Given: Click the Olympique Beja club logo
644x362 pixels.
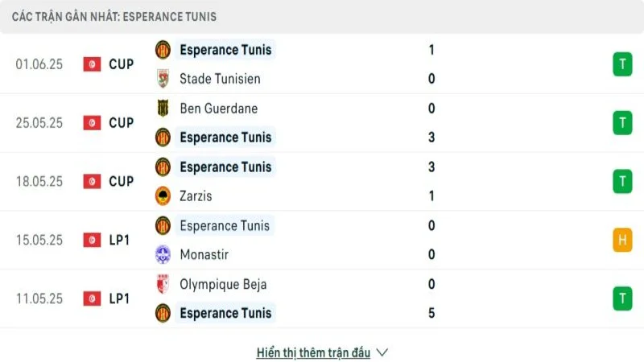Looking at the screenshot, I should pyautogui.click(x=163, y=284).
